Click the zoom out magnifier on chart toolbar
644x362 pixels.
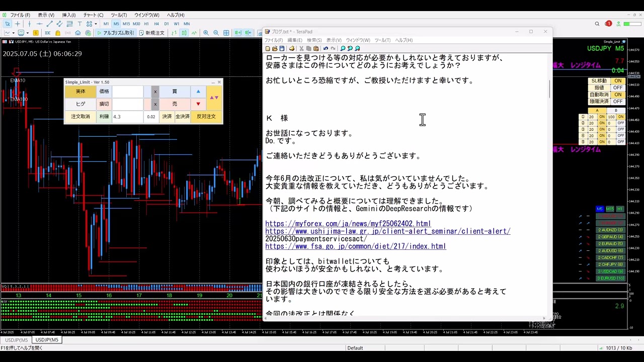216,33
